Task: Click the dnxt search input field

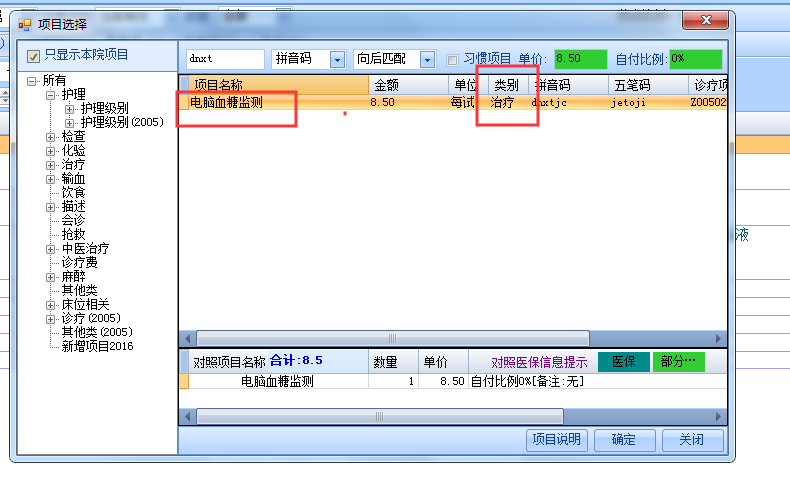Action: point(225,59)
